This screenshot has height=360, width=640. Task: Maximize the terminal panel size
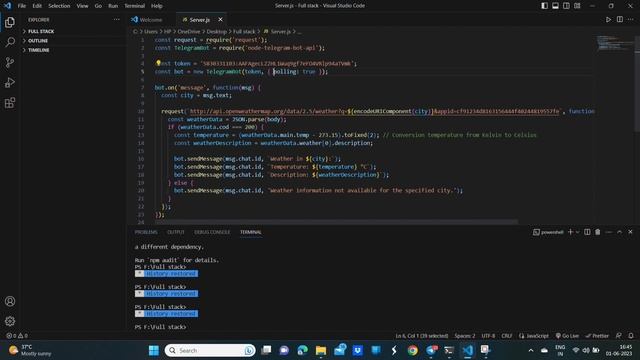620,232
